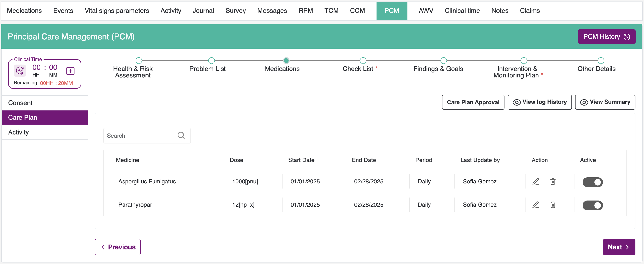
Task: Go back with Previous button
Action: tap(117, 247)
